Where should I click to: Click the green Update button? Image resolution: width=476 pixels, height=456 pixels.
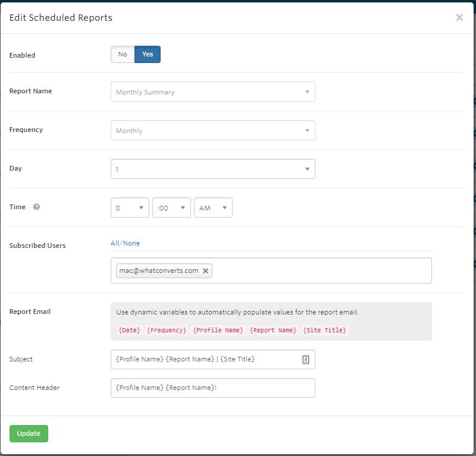click(29, 433)
